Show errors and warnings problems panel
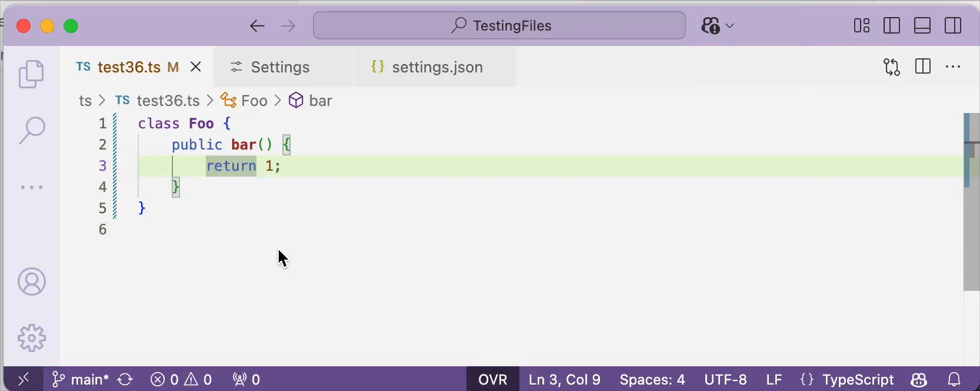Screen dimensions: 980x391 [182, 380]
